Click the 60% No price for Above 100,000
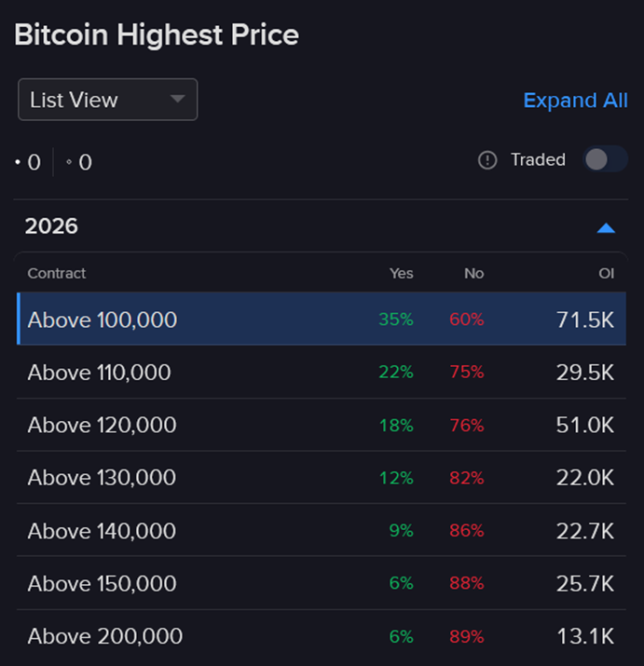 (467, 319)
